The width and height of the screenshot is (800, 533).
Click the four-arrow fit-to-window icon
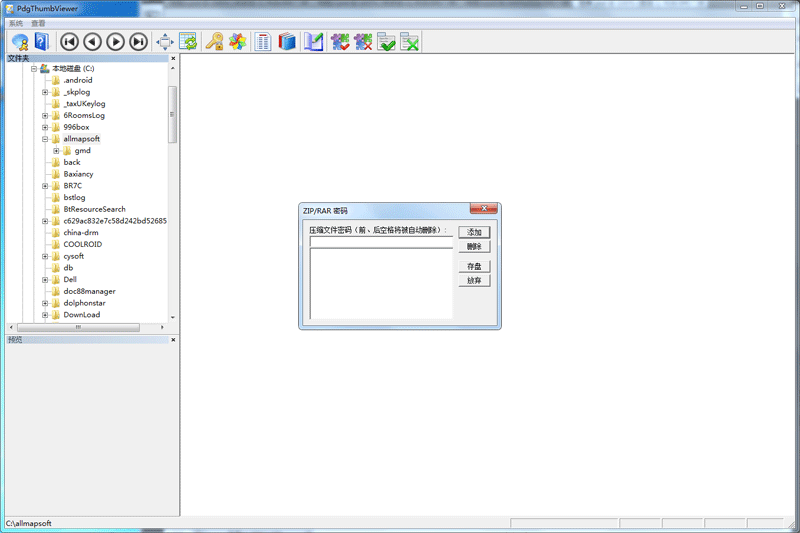pos(165,42)
